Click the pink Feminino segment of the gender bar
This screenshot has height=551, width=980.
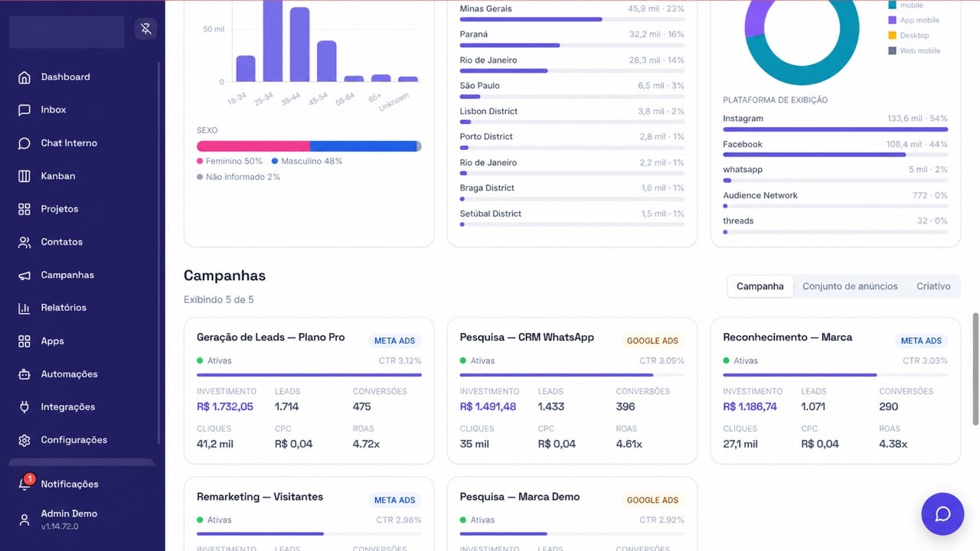[253, 146]
